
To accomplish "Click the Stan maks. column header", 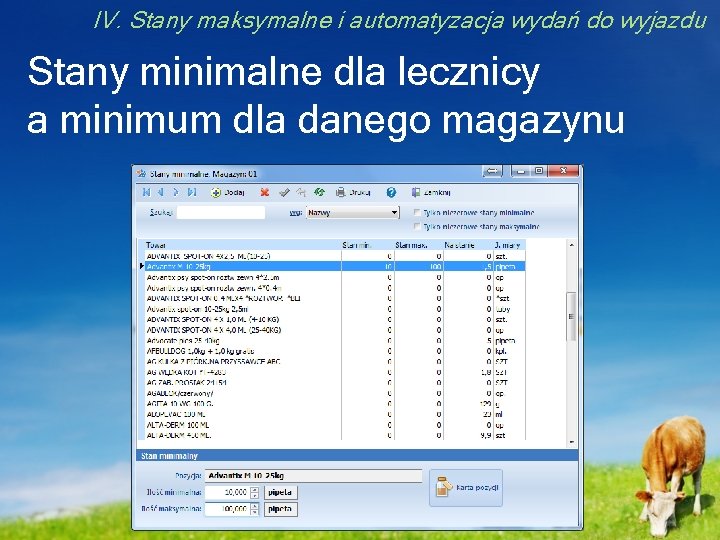I will [x=418, y=245].
